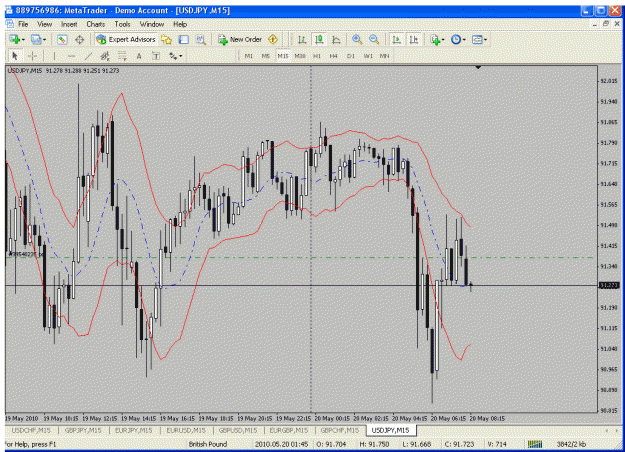The image size is (625, 452).
Task: Expand the templates dropdown arrow
Action: [x=485, y=40]
